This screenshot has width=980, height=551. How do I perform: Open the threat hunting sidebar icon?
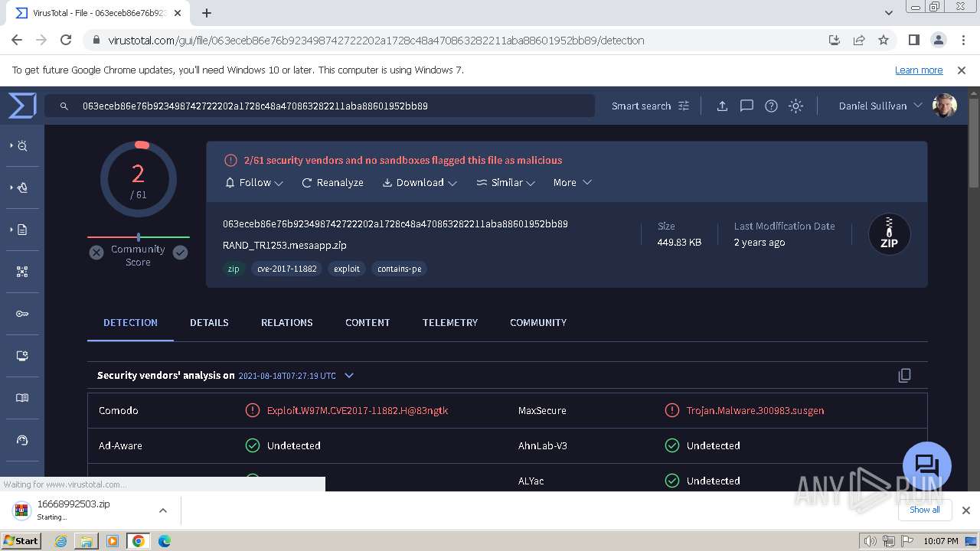(22, 145)
